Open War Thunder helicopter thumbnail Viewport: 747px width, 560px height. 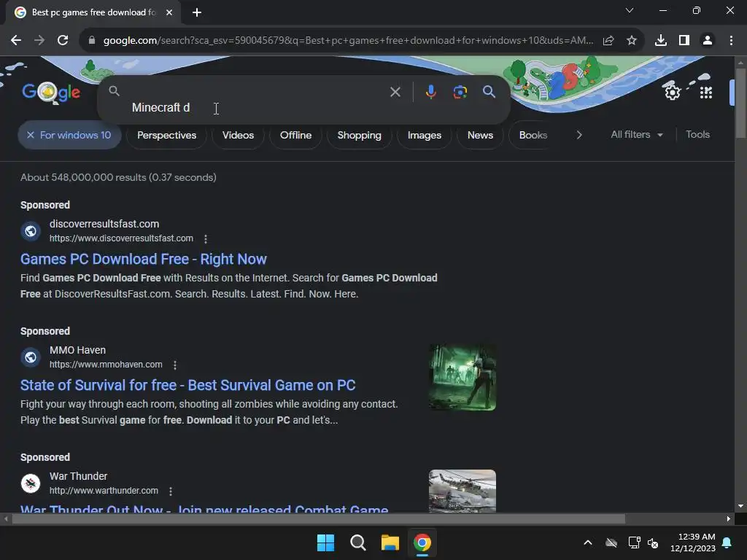tap(462, 491)
